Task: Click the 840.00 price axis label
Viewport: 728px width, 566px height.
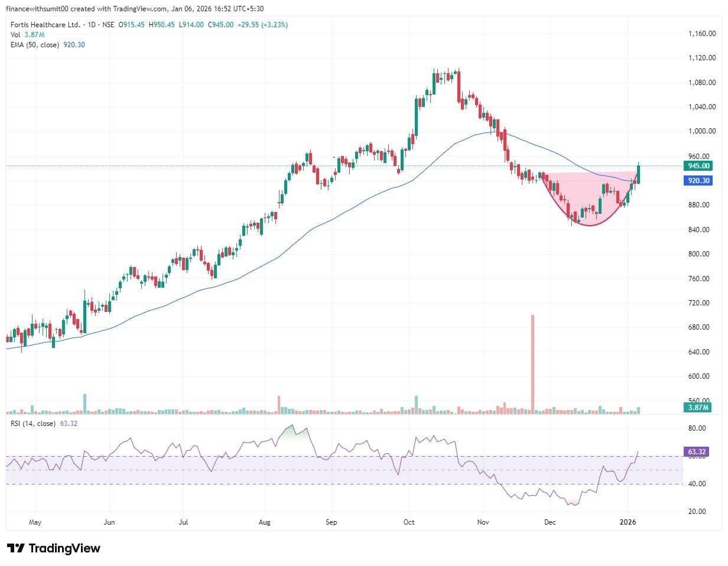Action: (x=700, y=229)
